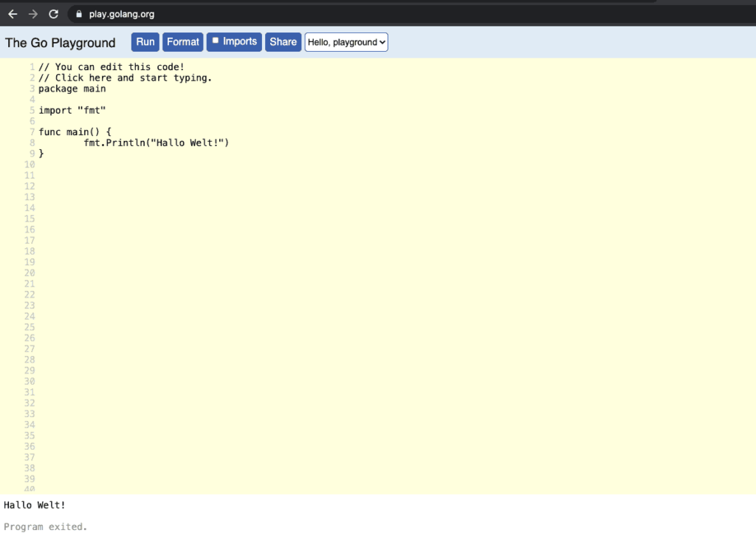Click the "Hallo Welt!" output text
Screen dimensions: 756x539
pos(35,505)
